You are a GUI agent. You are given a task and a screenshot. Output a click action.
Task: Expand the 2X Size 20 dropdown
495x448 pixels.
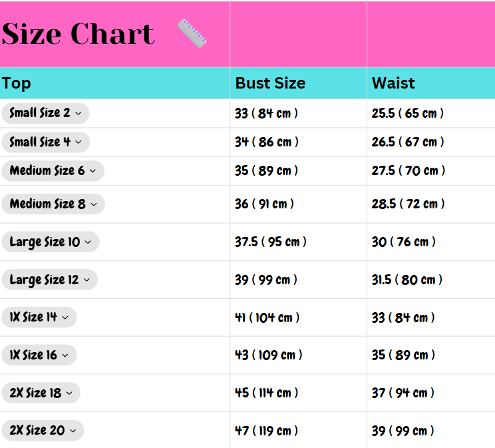[43, 430]
